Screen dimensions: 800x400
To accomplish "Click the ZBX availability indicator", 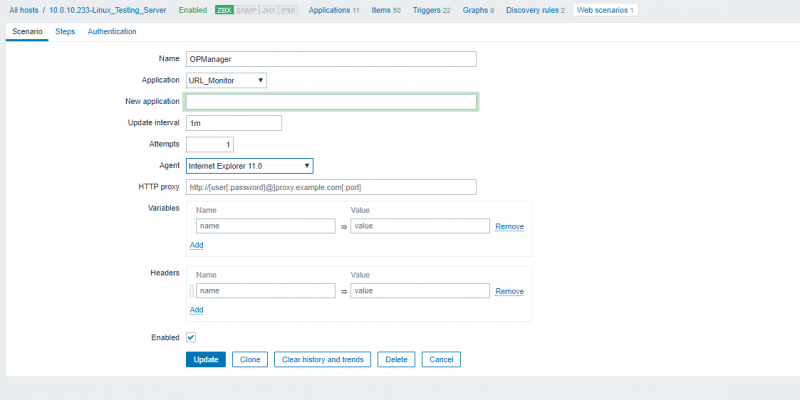I will pos(224,10).
